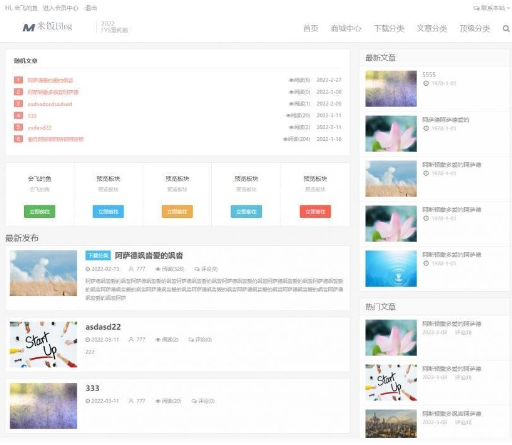Click the 2022-1-16 date in 随机文章
Image resolution: width=512 pixels, height=445 pixels.
click(329, 139)
